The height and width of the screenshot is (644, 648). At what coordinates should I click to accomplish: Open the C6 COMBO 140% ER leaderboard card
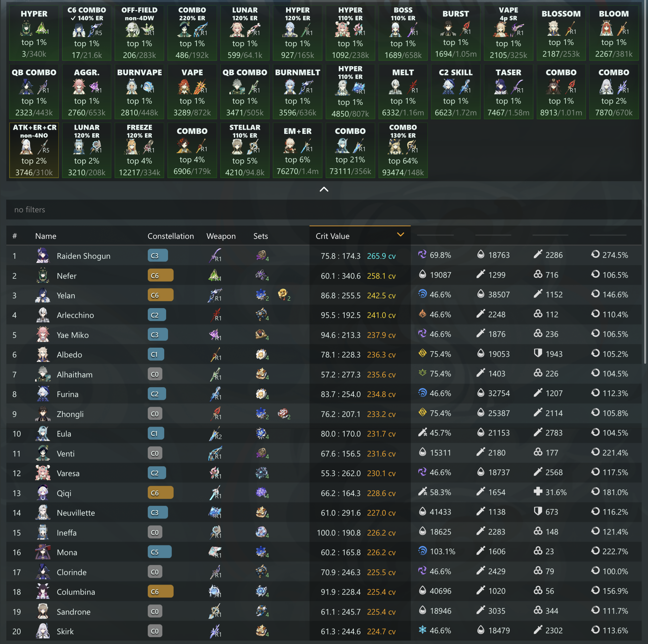pos(86,33)
